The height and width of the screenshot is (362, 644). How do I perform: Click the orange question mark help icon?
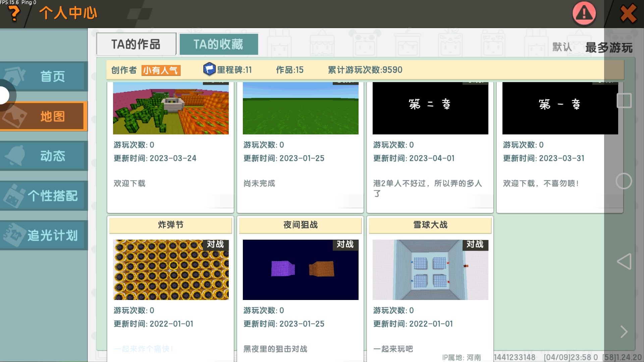click(13, 13)
